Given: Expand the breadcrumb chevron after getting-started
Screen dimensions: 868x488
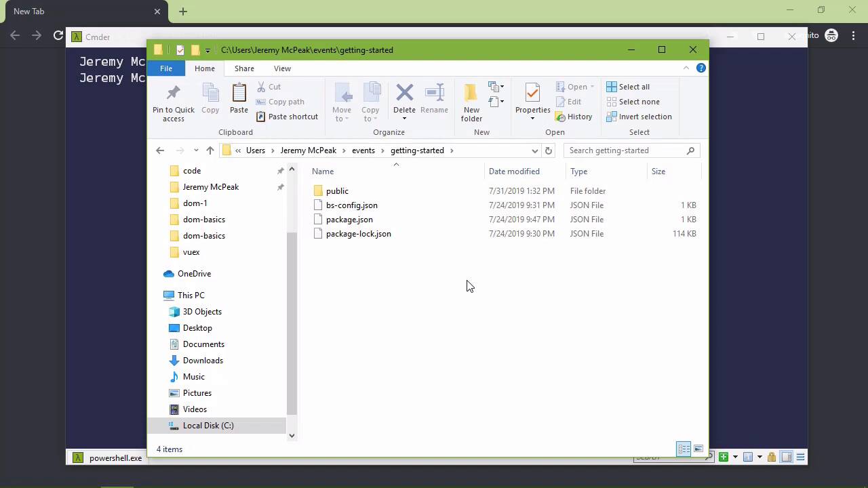Looking at the screenshot, I should pyautogui.click(x=452, y=150).
